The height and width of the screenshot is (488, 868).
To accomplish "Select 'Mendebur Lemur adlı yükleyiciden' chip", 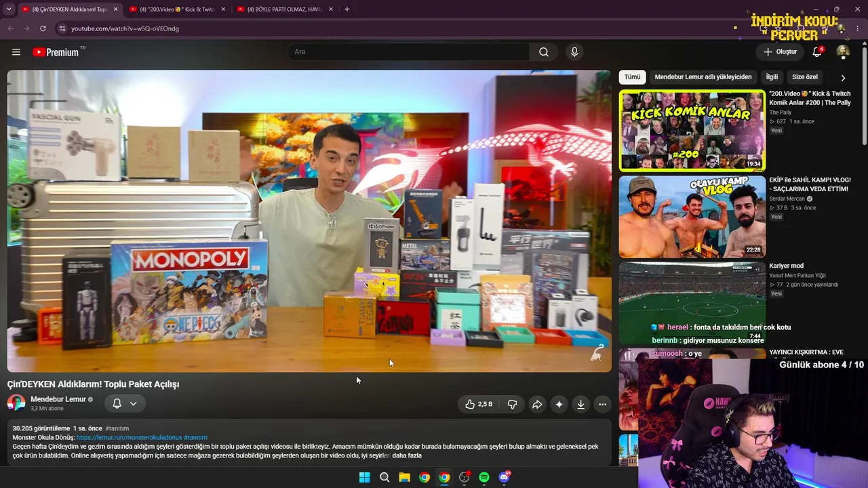I will [x=703, y=77].
